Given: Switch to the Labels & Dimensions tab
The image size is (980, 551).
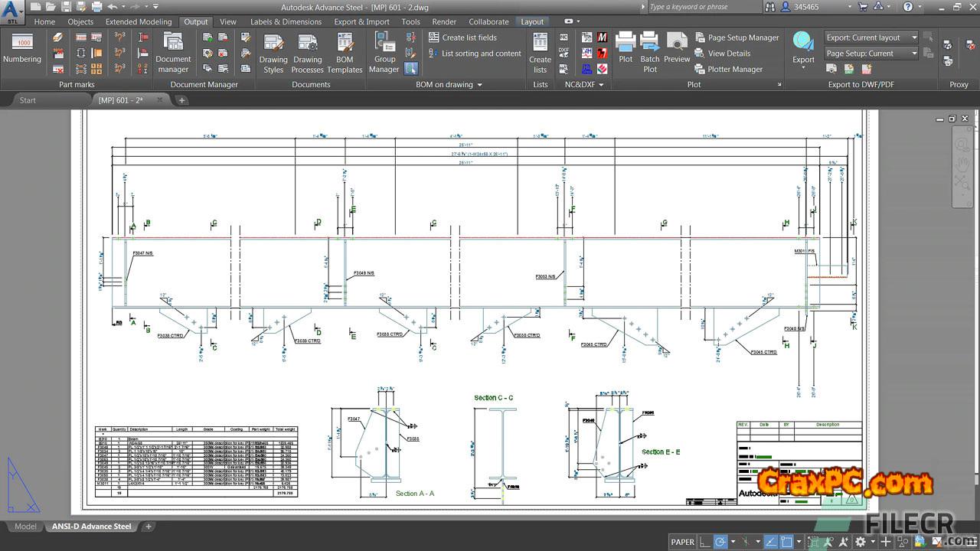Looking at the screenshot, I should tap(286, 21).
